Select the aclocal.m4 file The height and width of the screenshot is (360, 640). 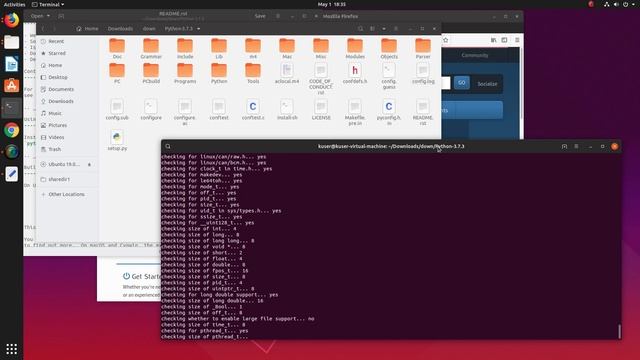pyautogui.click(x=287, y=73)
